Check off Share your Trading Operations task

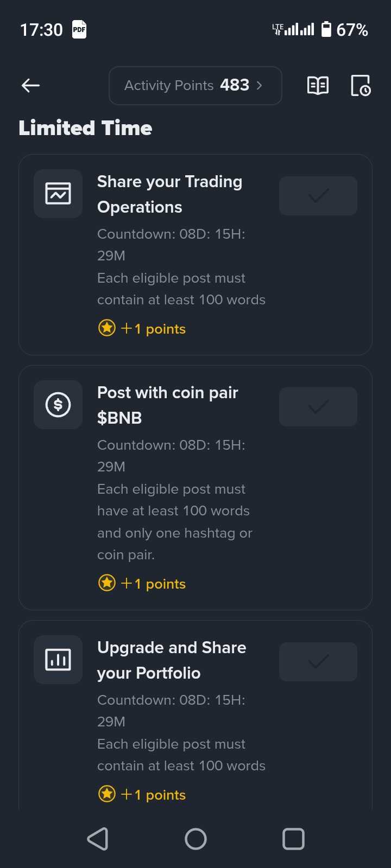tap(318, 196)
